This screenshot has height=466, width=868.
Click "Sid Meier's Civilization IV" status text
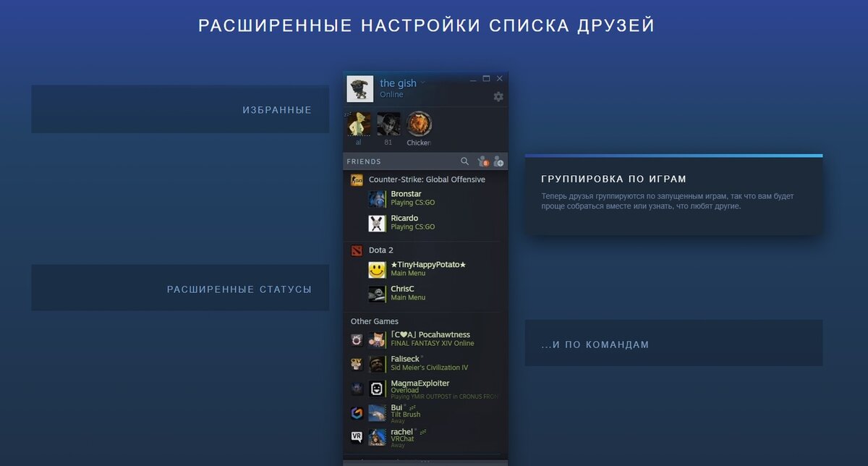coord(430,368)
